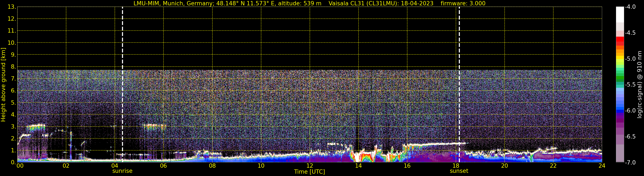The height and width of the screenshot is (176, 644).
Task: Click the '-4.5' colorbar value
Action: pyautogui.click(x=630, y=33)
